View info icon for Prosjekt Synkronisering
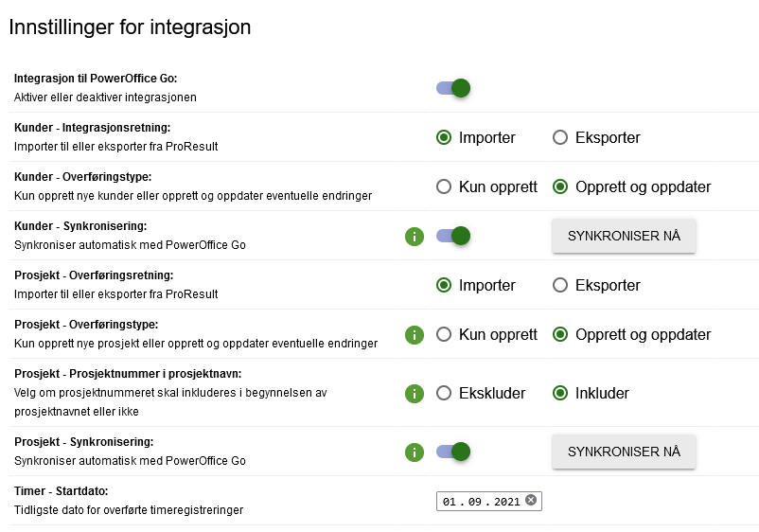 415,452
